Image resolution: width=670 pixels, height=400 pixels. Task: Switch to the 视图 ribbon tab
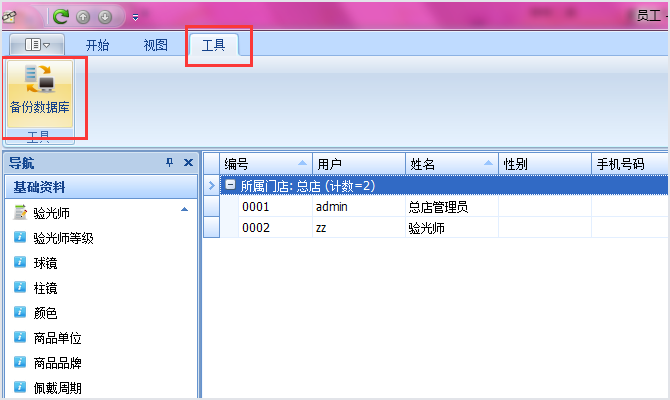pyautogui.click(x=156, y=45)
